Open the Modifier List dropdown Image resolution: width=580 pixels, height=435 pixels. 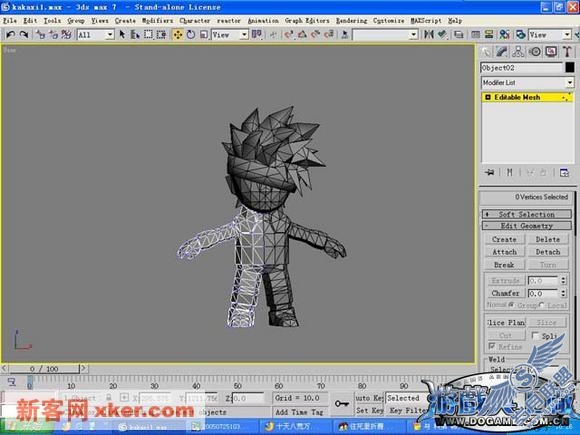click(x=527, y=82)
